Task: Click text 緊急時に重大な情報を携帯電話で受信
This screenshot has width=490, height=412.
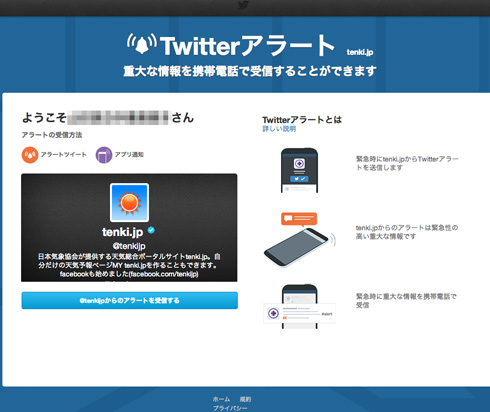Action: tap(406, 300)
